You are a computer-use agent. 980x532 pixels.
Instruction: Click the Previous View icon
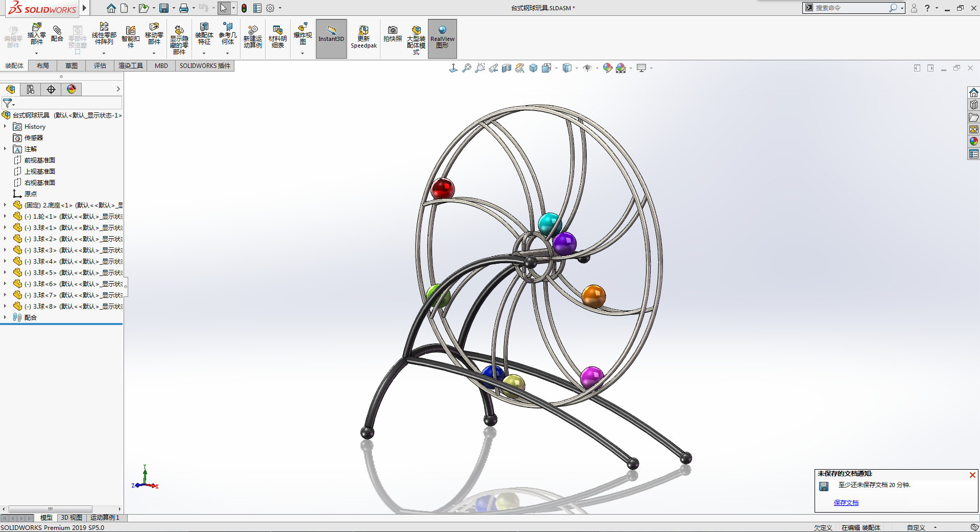(x=493, y=68)
